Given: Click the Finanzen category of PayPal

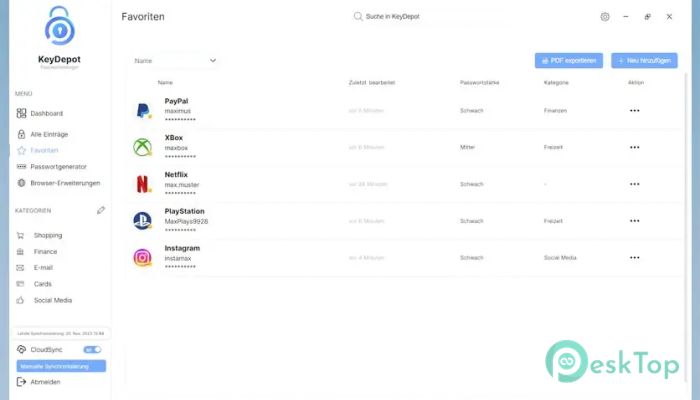Looking at the screenshot, I should pos(555,111).
